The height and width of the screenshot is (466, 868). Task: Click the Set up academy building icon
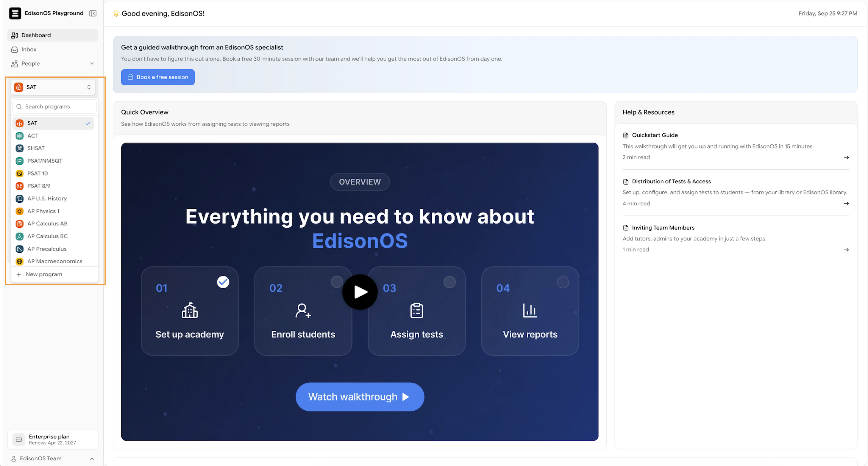pos(190,310)
